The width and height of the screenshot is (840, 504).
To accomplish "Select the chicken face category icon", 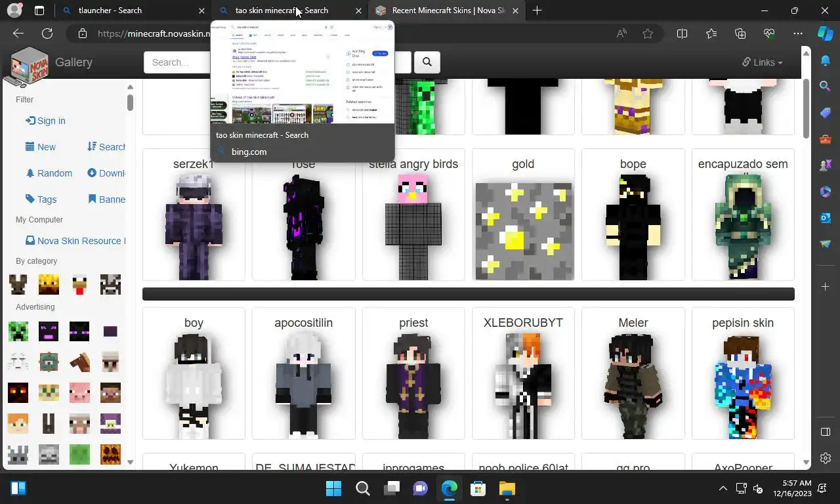I will point(79,284).
